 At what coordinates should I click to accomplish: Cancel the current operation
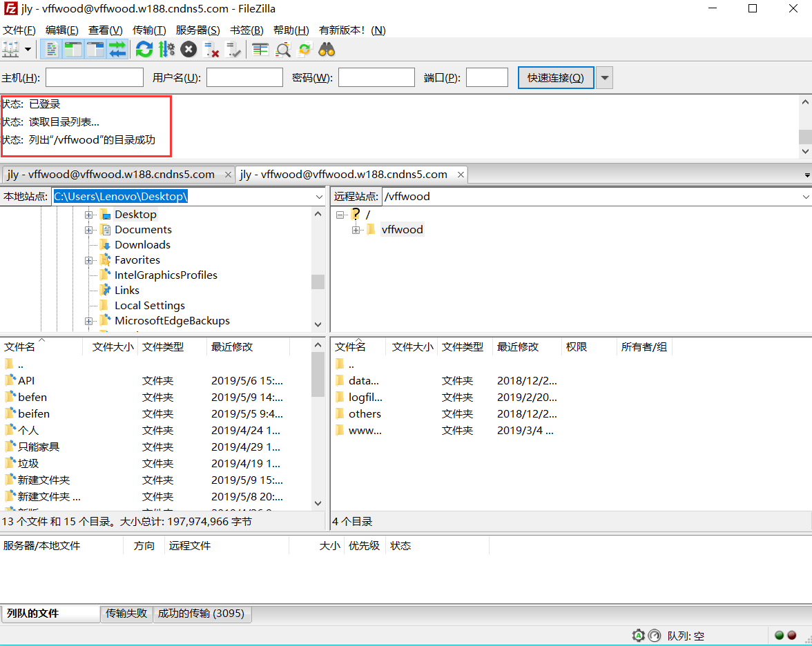[x=188, y=50]
